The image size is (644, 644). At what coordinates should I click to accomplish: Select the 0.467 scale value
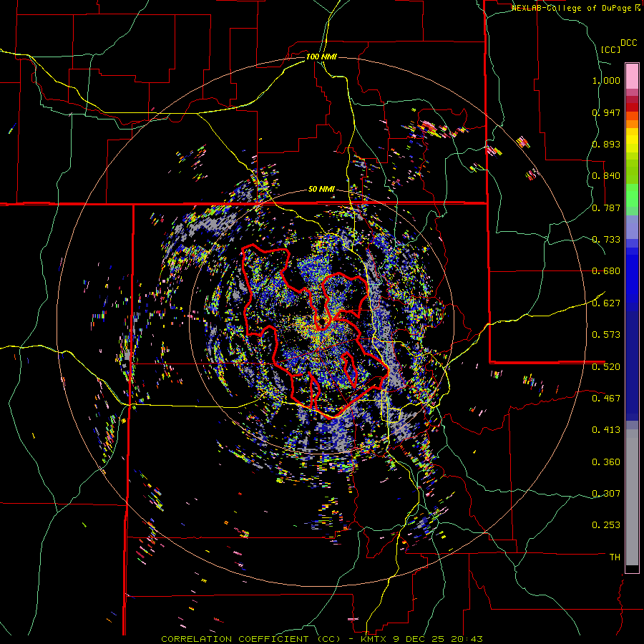pos(606,398)
